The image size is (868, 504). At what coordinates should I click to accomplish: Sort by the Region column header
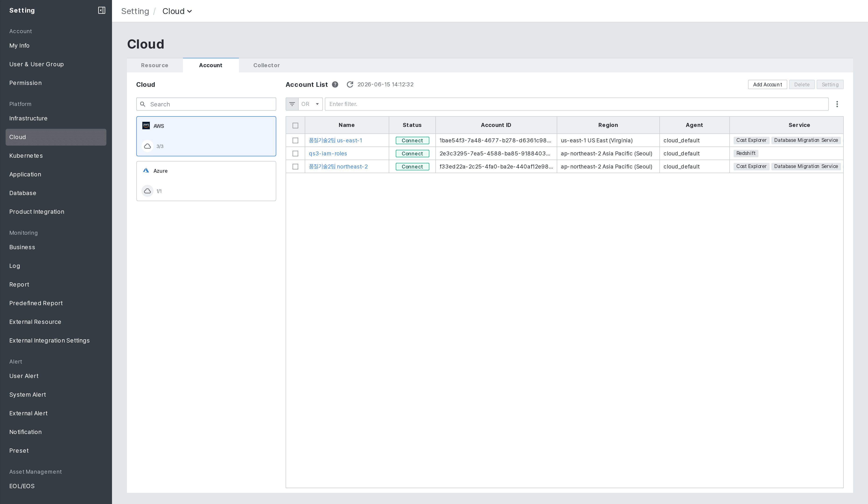tap(608, 125)
